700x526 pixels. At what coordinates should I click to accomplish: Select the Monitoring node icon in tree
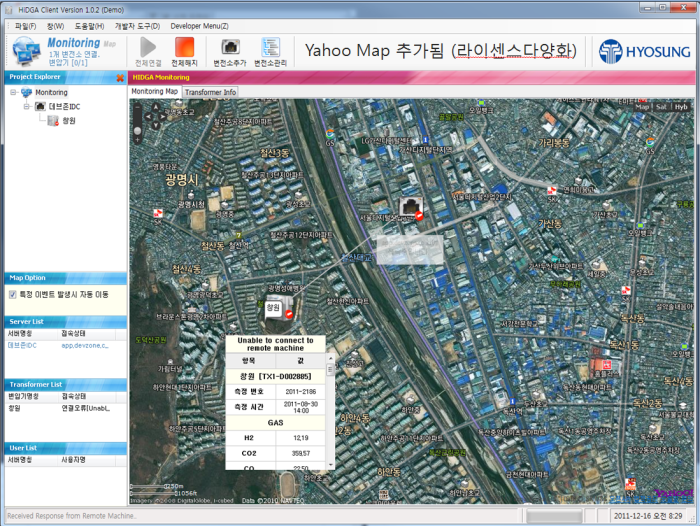click(x=26, y=92)
